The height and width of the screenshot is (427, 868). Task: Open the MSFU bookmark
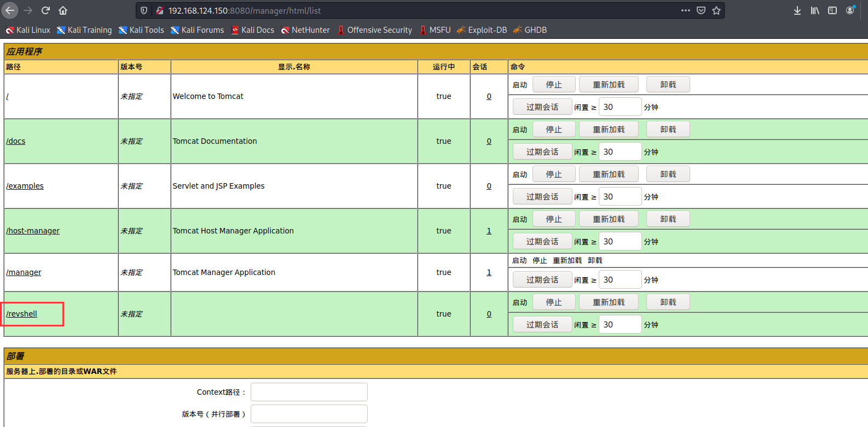[x=435, y=30]
